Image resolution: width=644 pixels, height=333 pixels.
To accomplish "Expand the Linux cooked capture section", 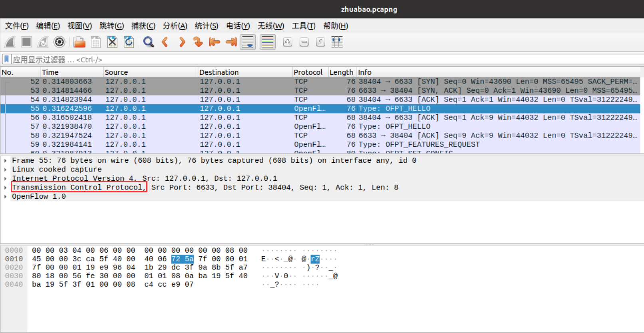I will (6, 169).
